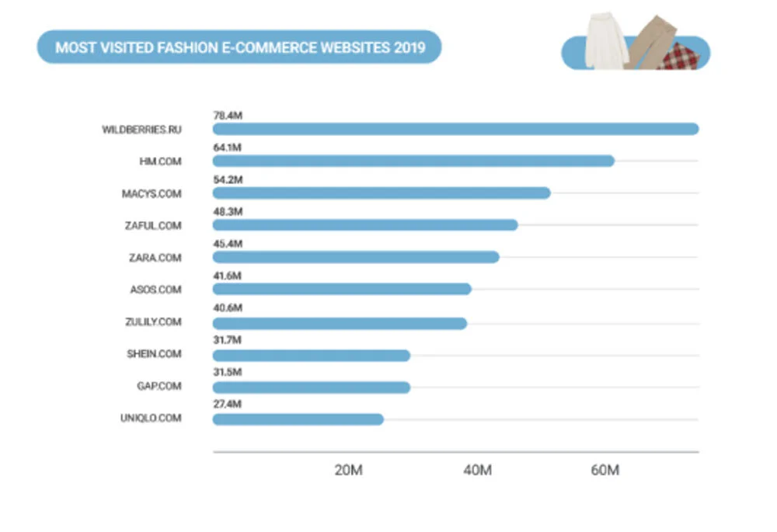Image resolution: width=777 pixels, height=532 pixels.
Task: Click the 27.4M value label
Action: click(228, 405)
